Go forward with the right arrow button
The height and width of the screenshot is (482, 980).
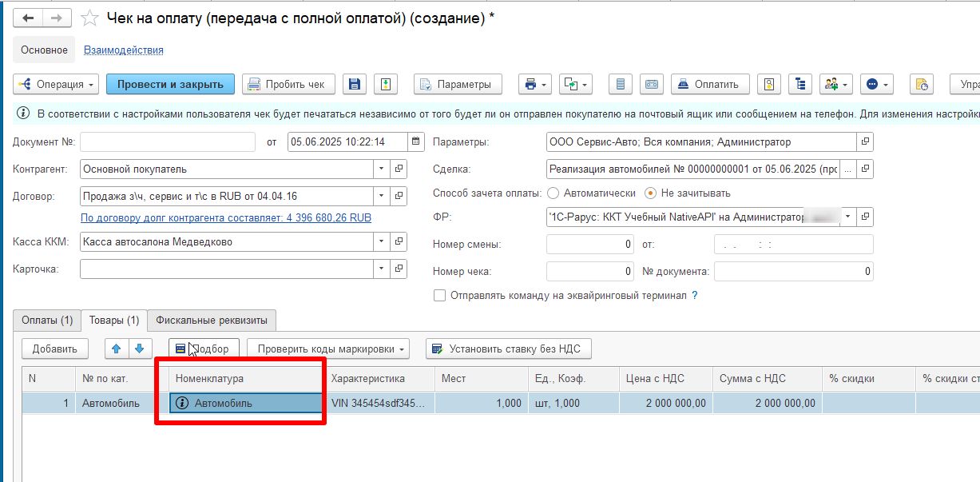(x=57, y=18)
